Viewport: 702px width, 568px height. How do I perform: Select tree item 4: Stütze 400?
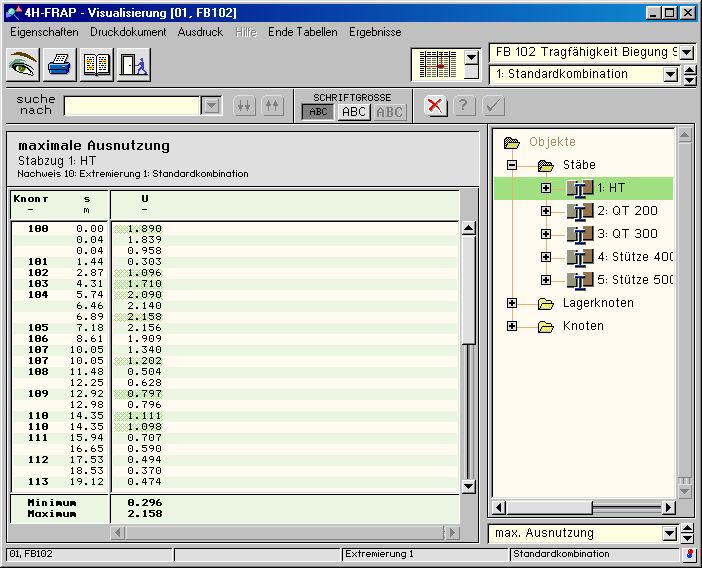[636, 257]
